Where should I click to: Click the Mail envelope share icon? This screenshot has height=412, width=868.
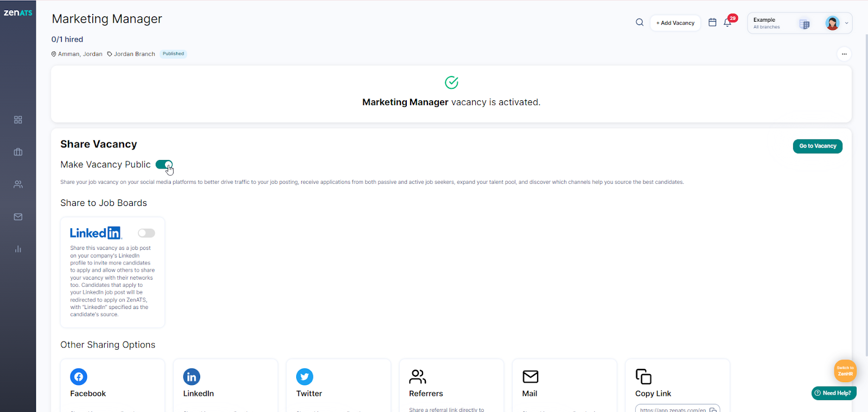pos(531,376)
